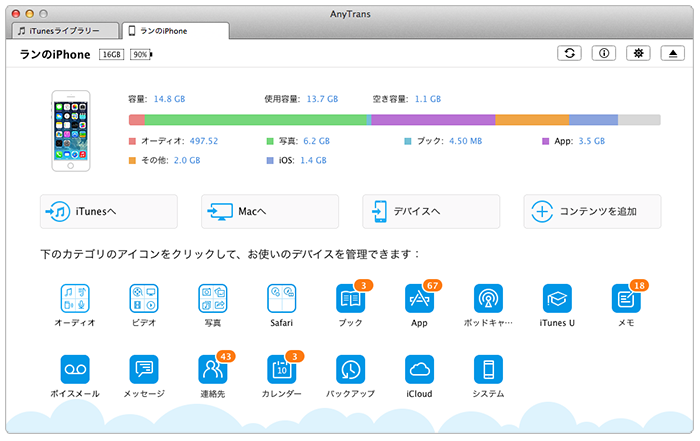
Task: Click the 14.8 GB total capacity value
Action: (x=169, y=99)
